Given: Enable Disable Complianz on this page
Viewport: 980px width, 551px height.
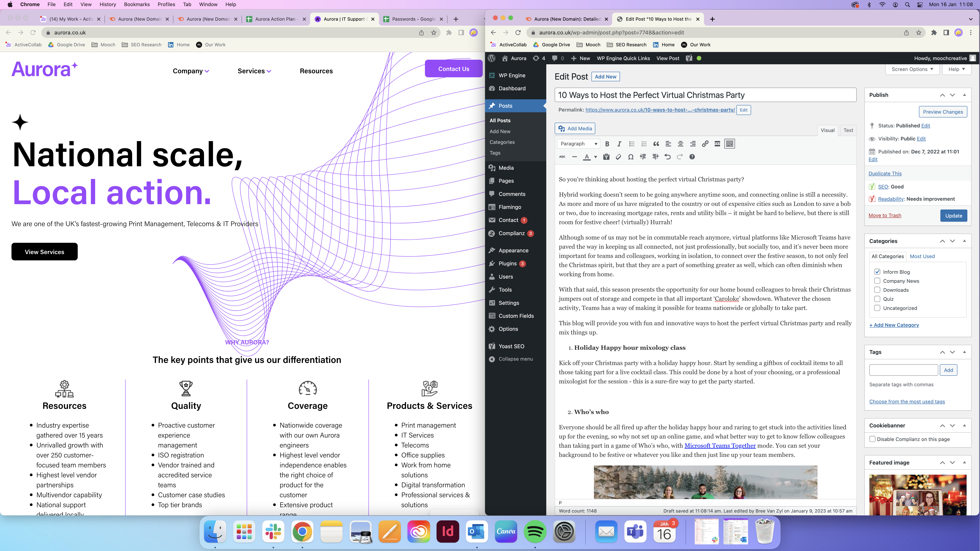Looking at the screenshot, I should [x=873, y=439].
